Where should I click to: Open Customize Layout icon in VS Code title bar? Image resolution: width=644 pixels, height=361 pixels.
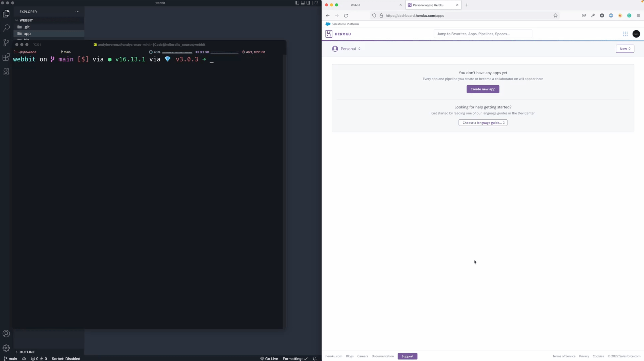[x=316, y=3]
